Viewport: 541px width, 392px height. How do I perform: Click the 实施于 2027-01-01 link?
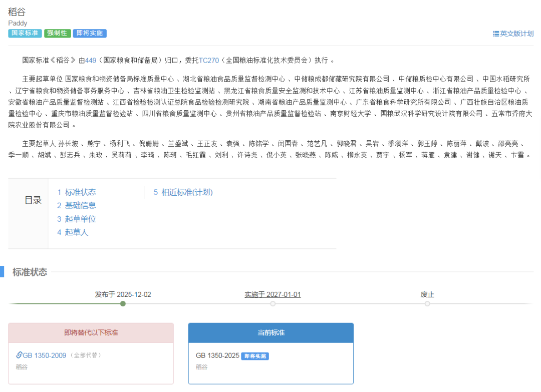coord(273,294)
